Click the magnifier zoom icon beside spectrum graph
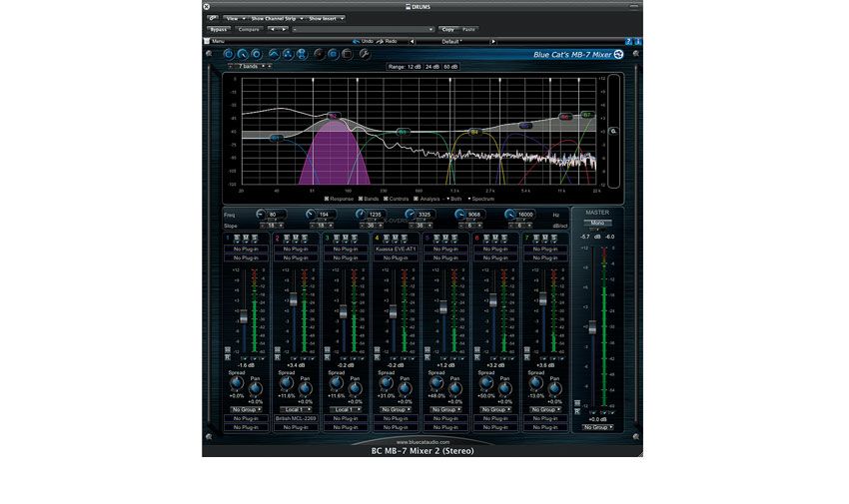This screenshot has height=504, width=849. [613, 132]
